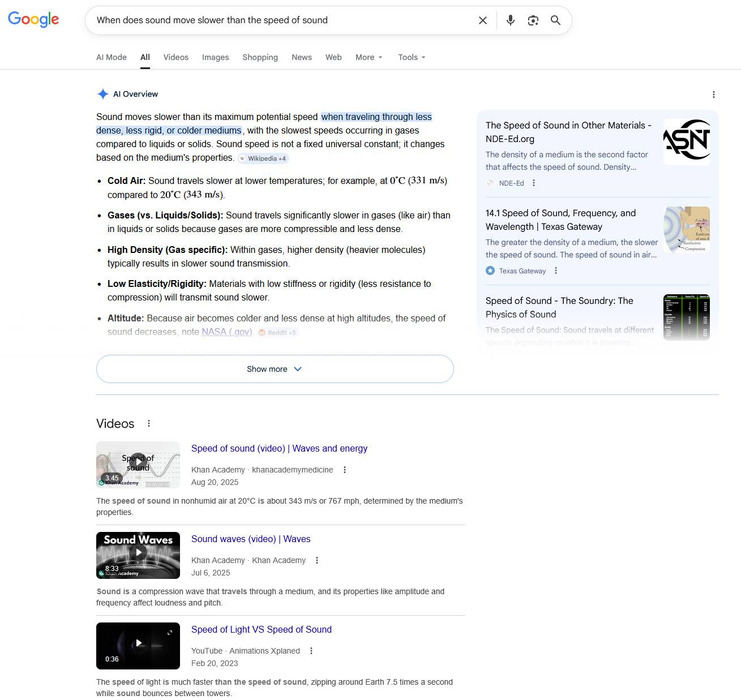Image resolution: width=741 pixels, height=700 pixels.
Task: Open Sound waves (video) | Waves link
Action: [251, 539]
